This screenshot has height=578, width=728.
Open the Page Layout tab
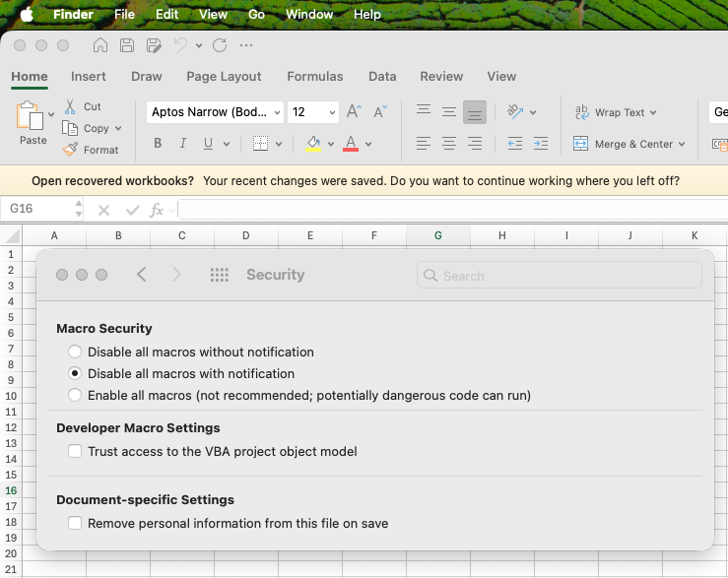224,77
